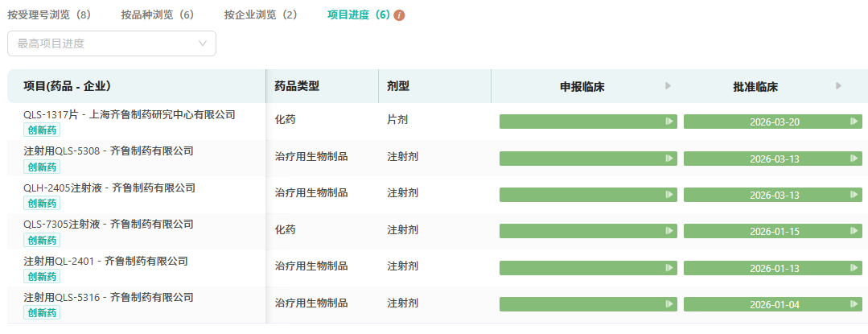Click the info icon beside 项目进度 tab
Image resolution: width=868 pixels, height=334 pixels.
tap(399, 15)
